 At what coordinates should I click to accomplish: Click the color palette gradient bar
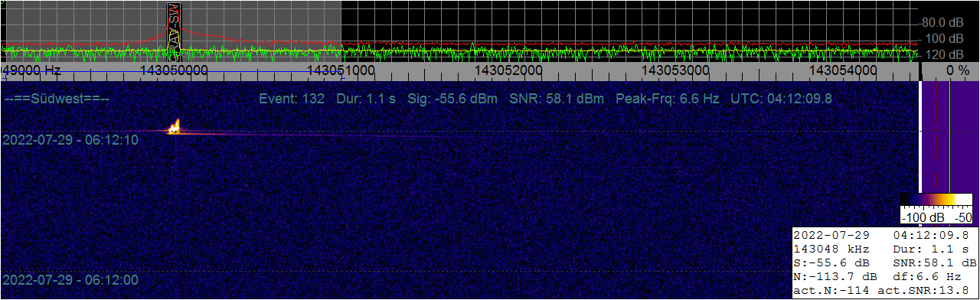pyautogui.click(x=937, y=200)
